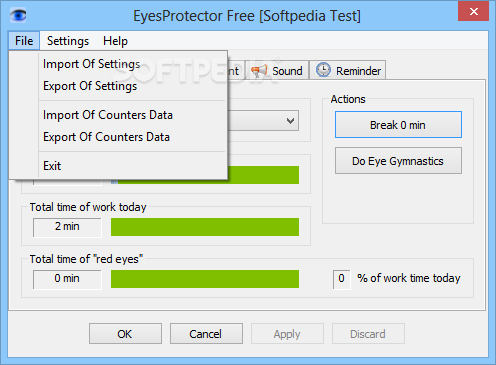496x365 pixels.
Task: Open the Help menu
Action: coord(115,41)
